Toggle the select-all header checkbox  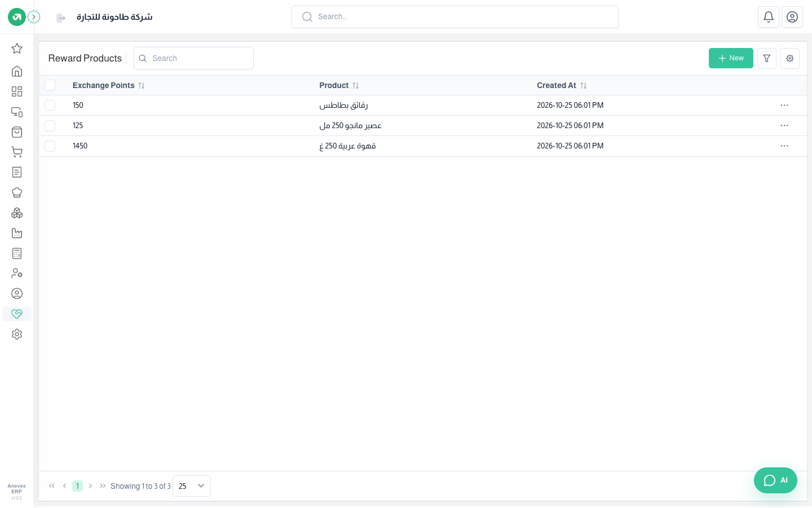click(x=50, y=85)
